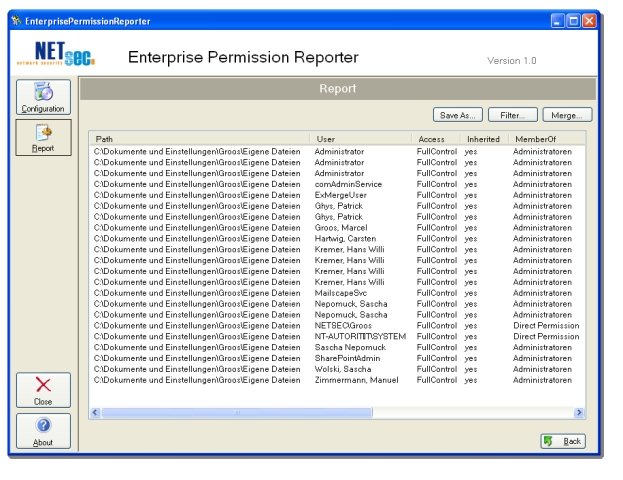Maximize the EnterprisePermissionReporter window
This screenshot has width=623, height=480.
pyautogui.click(x=573, y=21)
